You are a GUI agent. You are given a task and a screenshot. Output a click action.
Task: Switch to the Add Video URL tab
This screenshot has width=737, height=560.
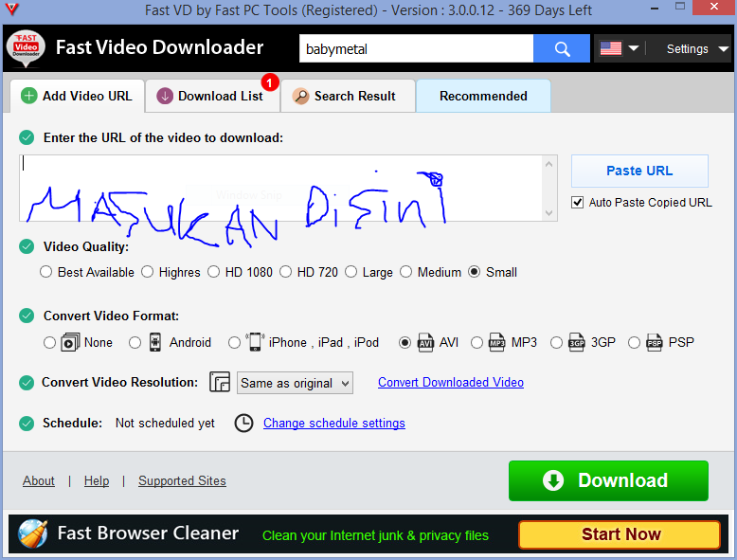click(x=78, y=96)
